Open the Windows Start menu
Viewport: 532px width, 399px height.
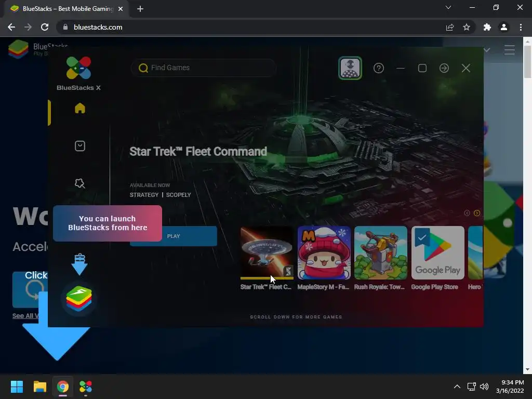click(17, 387)
